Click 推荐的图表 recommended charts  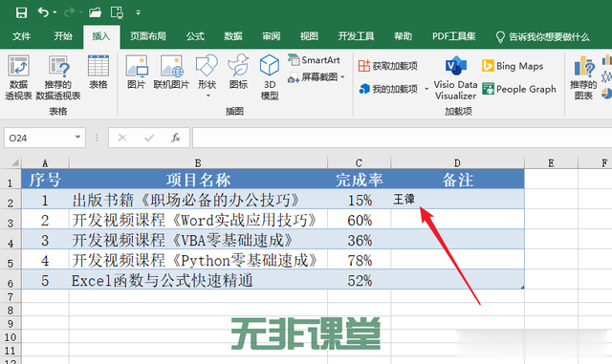coord(583,77)
